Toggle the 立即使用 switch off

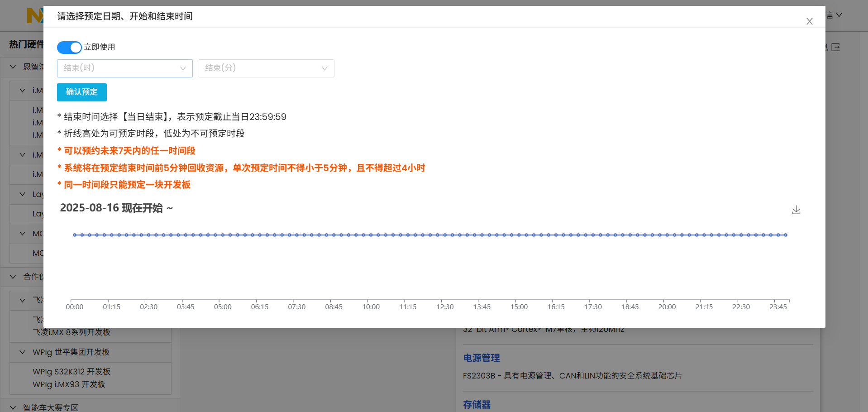point(69,48)
